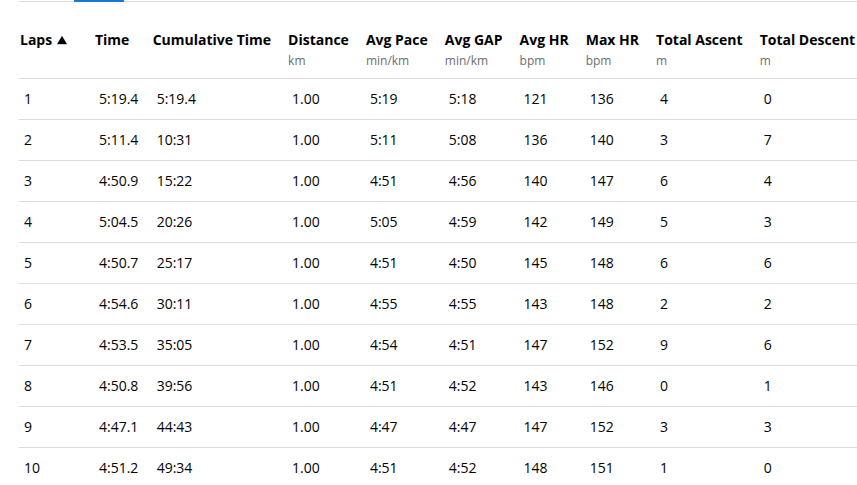
Task: Sort by Time column header
Action: point(112,40)
